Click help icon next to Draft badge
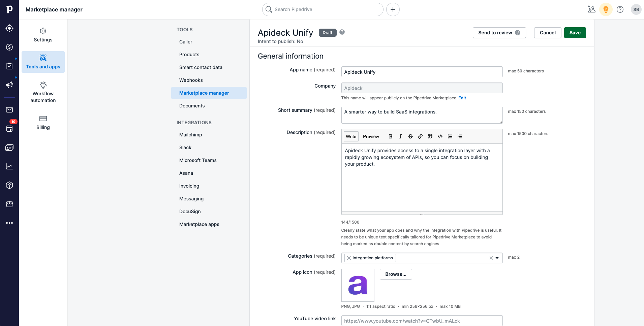 pyautogui.click(x=342, y=32)
